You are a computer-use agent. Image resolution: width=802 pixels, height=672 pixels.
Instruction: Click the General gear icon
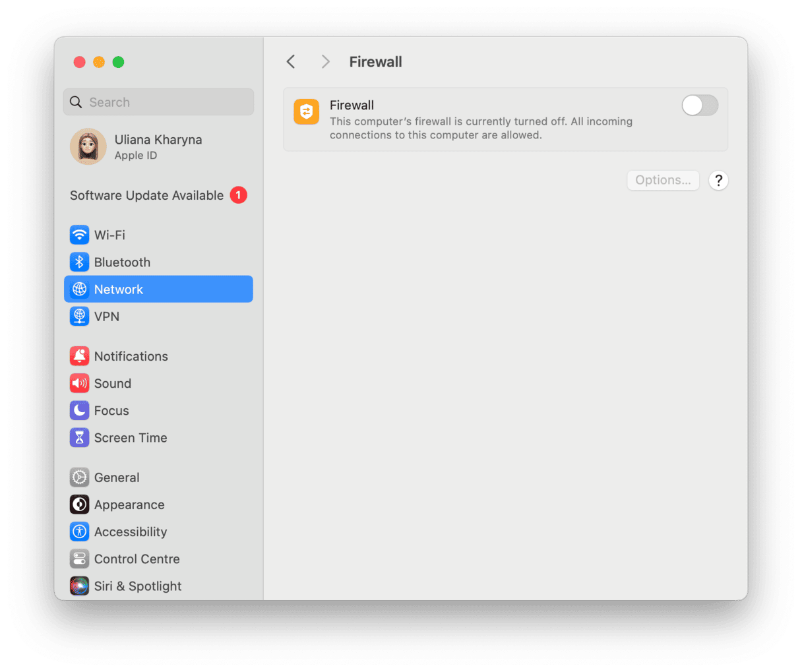tap(80, 477)
